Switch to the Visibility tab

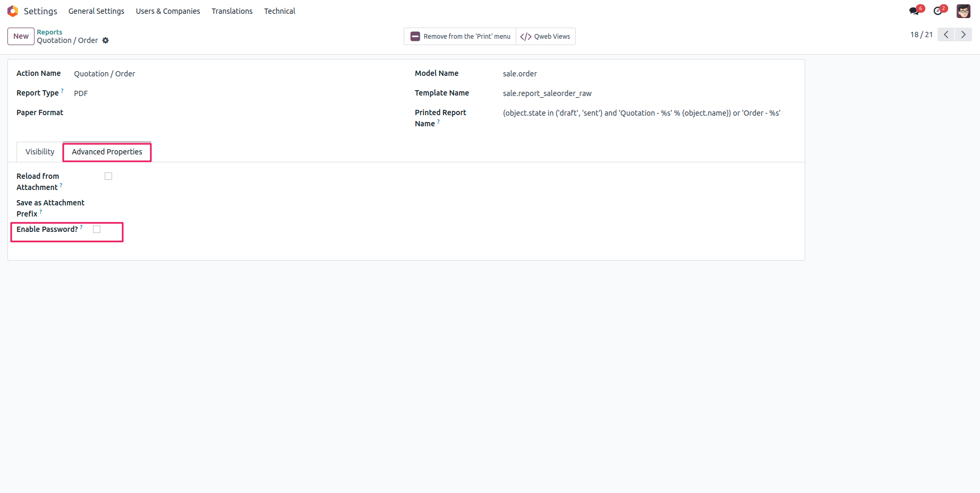click(40, 152)
